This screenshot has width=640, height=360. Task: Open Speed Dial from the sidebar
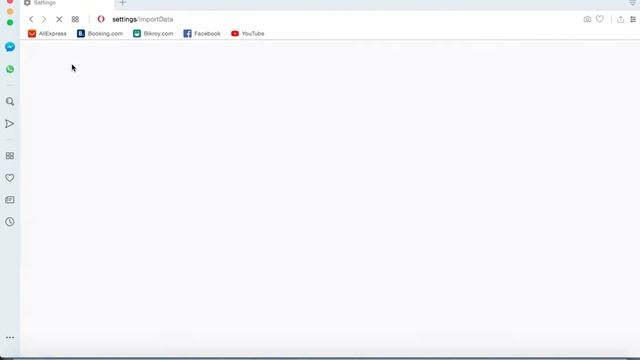coord(10,156)
